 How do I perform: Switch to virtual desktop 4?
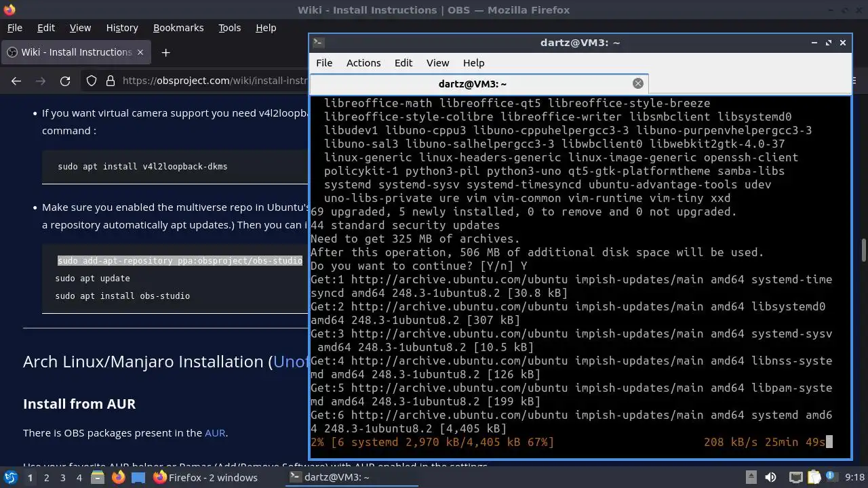click(79, 477)
